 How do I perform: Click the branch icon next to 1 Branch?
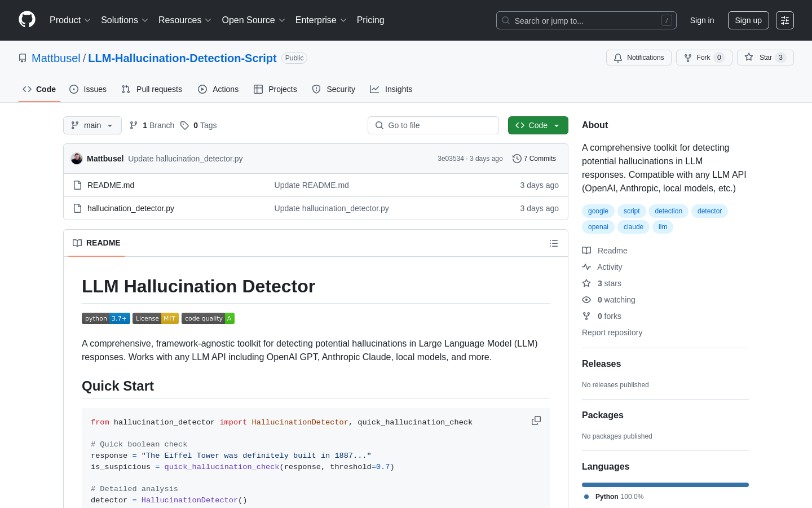(x=134, y=125)
